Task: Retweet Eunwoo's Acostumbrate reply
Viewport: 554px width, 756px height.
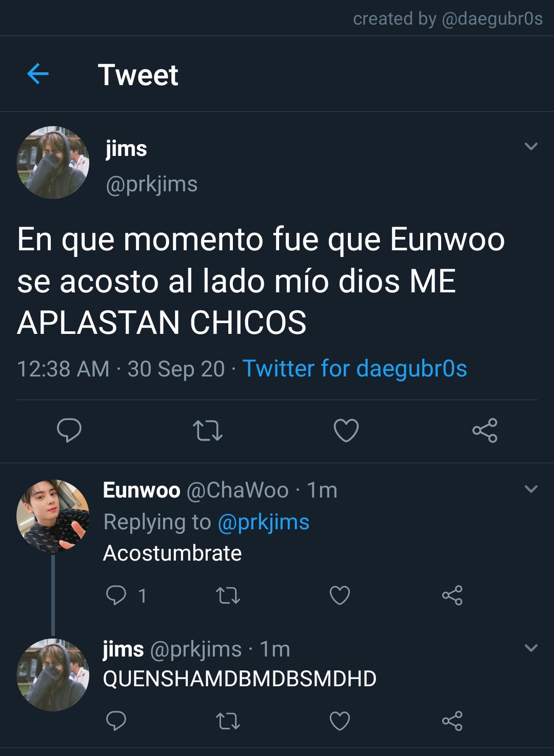Action: pos(228,595)
